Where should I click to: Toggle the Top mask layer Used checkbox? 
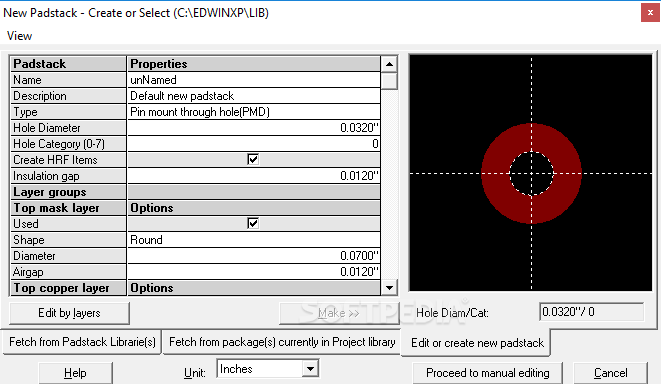[253, 223]
